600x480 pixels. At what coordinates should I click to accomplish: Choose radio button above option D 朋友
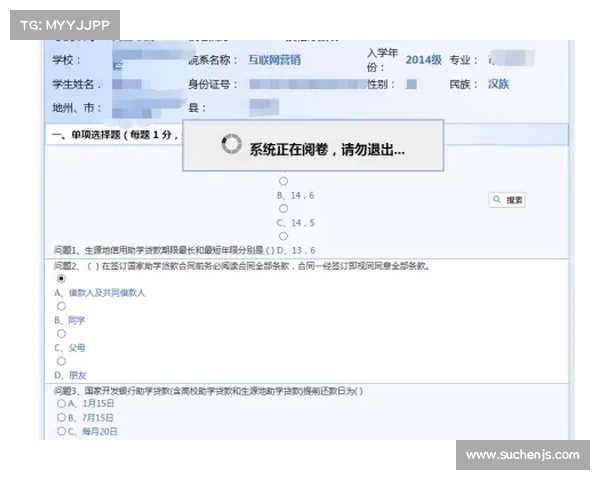[61, 361]
